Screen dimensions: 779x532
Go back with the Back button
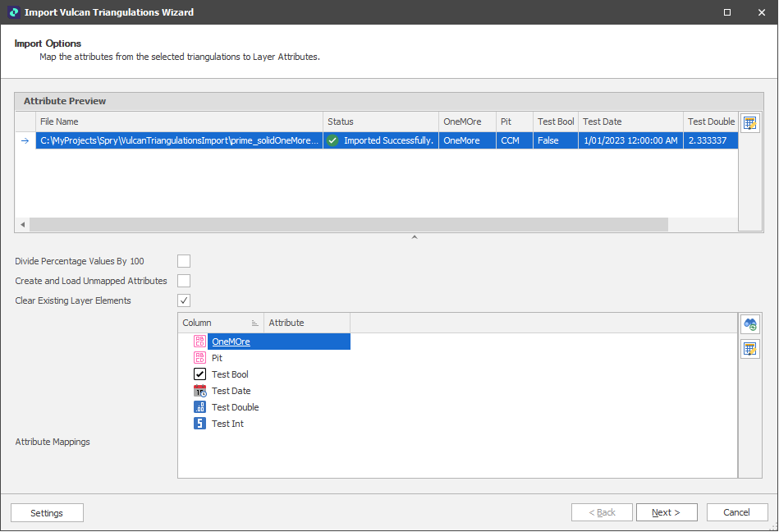tap(602, 512)
